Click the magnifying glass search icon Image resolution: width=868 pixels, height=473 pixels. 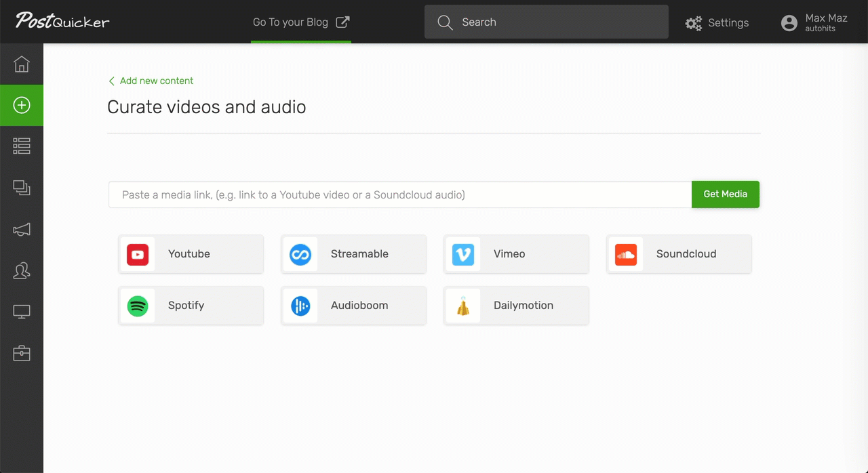445,22
